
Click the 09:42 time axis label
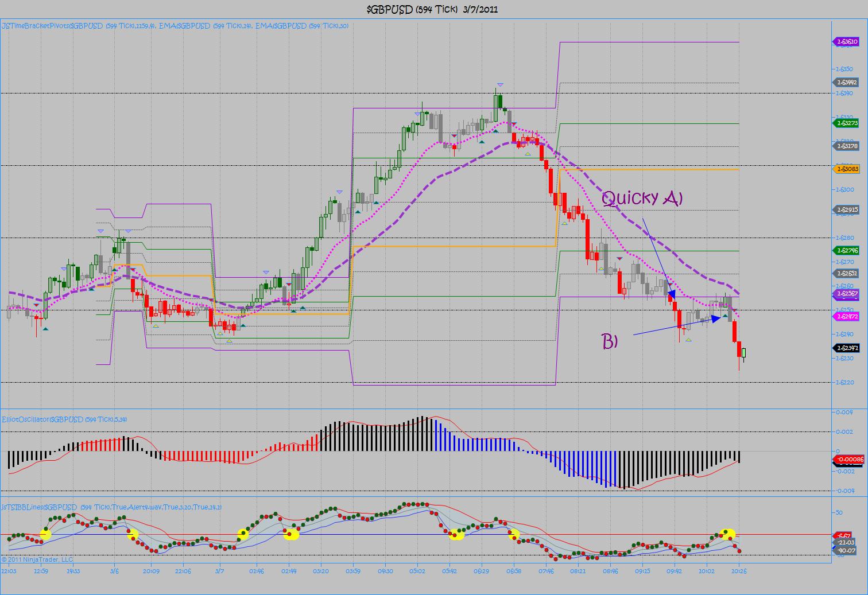pyautogui.click(x=675, y=571)
